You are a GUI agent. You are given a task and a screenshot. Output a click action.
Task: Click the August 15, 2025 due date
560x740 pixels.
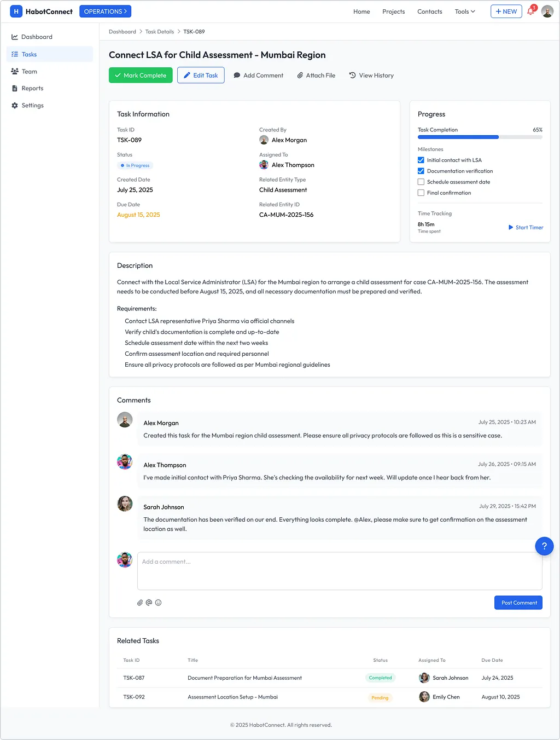click(x=138, y=215)
